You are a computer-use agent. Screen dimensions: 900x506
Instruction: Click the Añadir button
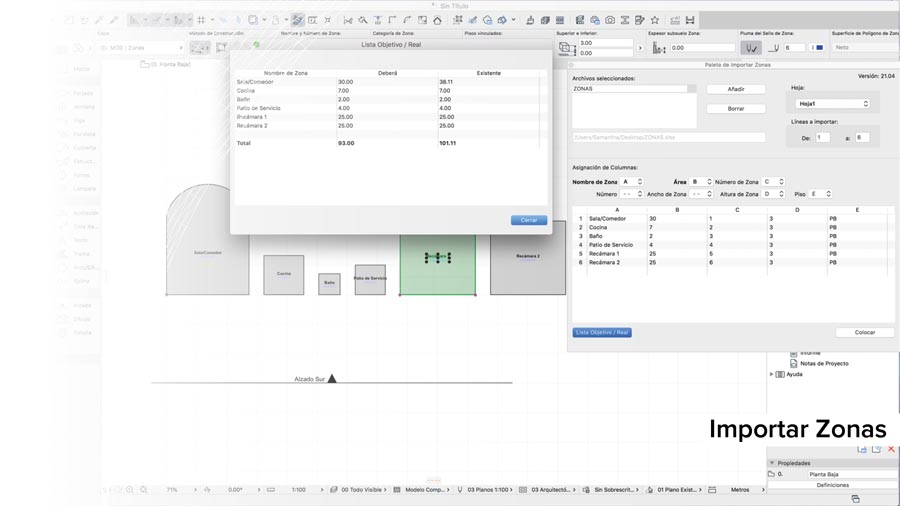pyautogui.click(x=735, y=89)
